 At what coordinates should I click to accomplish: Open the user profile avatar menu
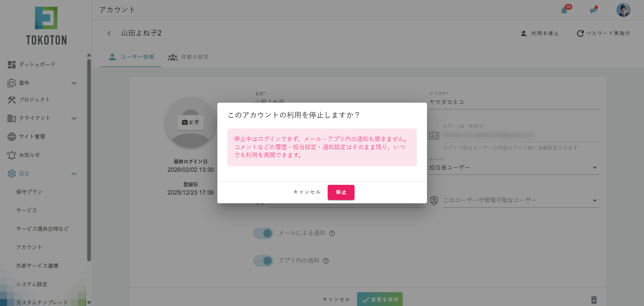click(623, 10)
